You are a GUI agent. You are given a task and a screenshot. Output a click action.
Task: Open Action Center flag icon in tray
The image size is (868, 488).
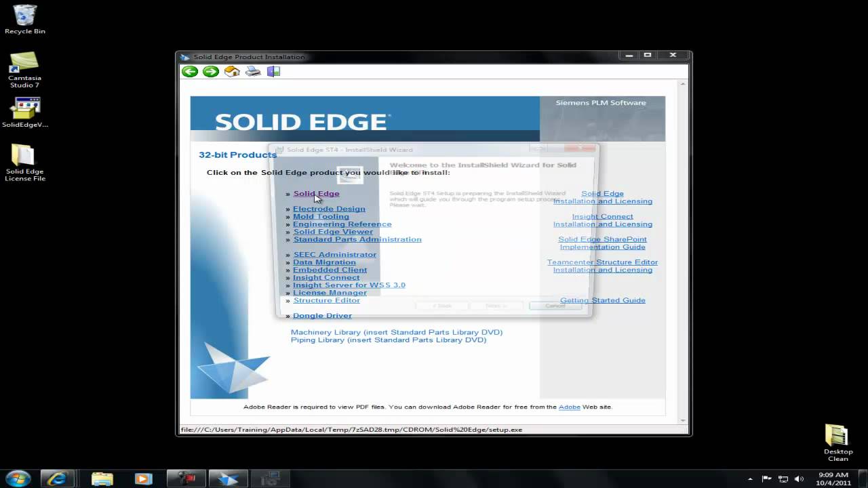point(767,479)
